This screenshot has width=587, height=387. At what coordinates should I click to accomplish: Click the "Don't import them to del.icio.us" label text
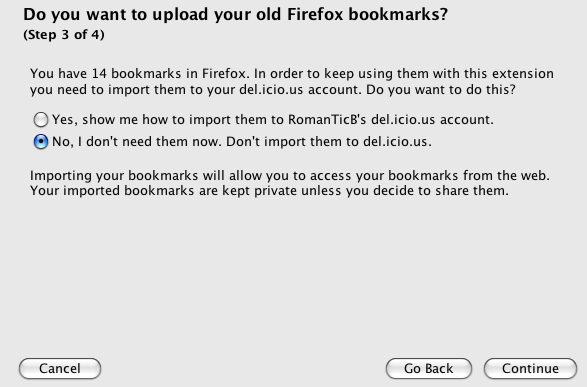[x=329, y=142]
